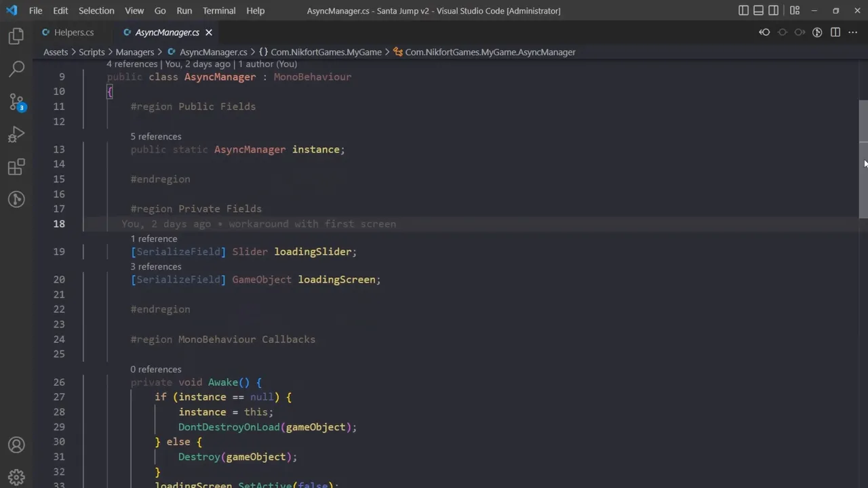Select the AsyncManager.cs tab
Image resolution: width=868 pixels, height=488 pixels.
coord(167,33)
